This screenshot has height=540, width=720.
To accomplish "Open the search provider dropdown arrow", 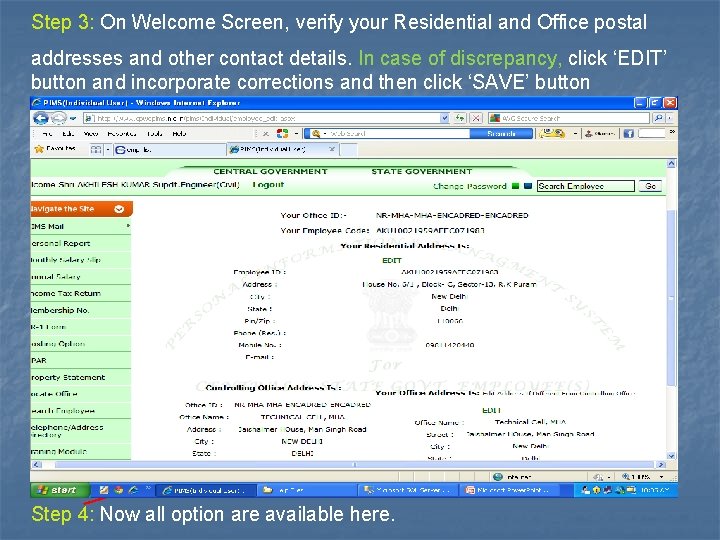I will [x=670, y=118].
